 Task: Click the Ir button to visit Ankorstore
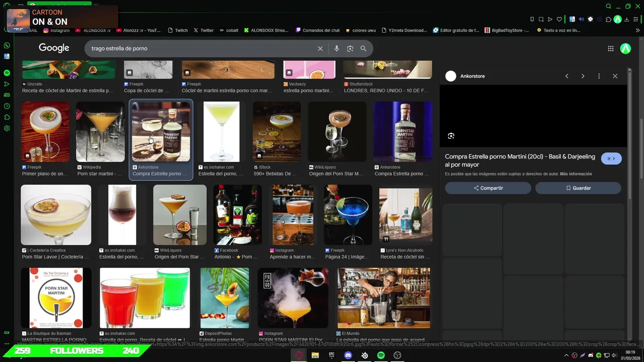[611, 158]
